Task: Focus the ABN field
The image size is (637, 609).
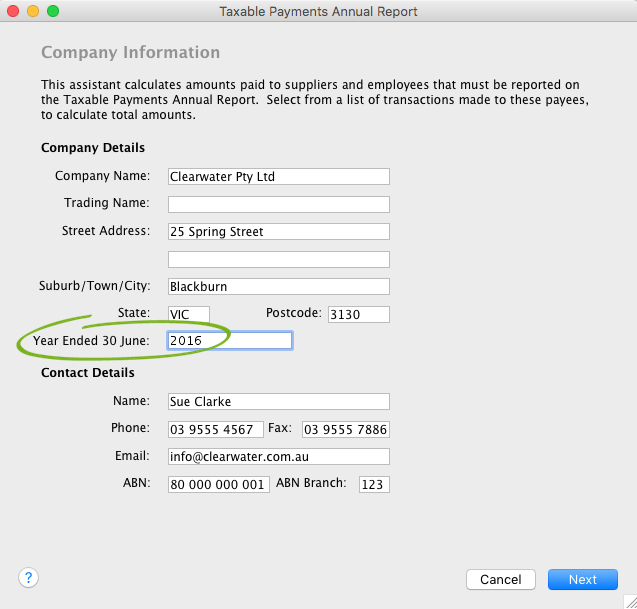Action: click(x=218, y=485)
